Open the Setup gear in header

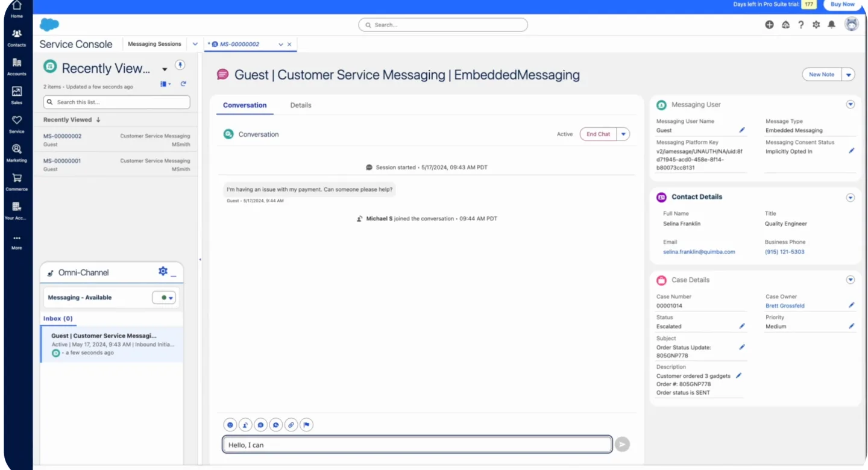tap(816, 25)
